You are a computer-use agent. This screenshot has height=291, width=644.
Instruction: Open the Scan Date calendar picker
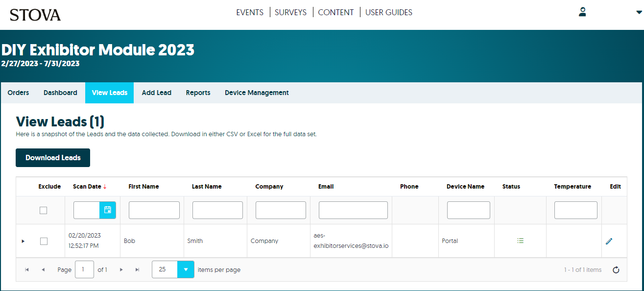(108, 210)
